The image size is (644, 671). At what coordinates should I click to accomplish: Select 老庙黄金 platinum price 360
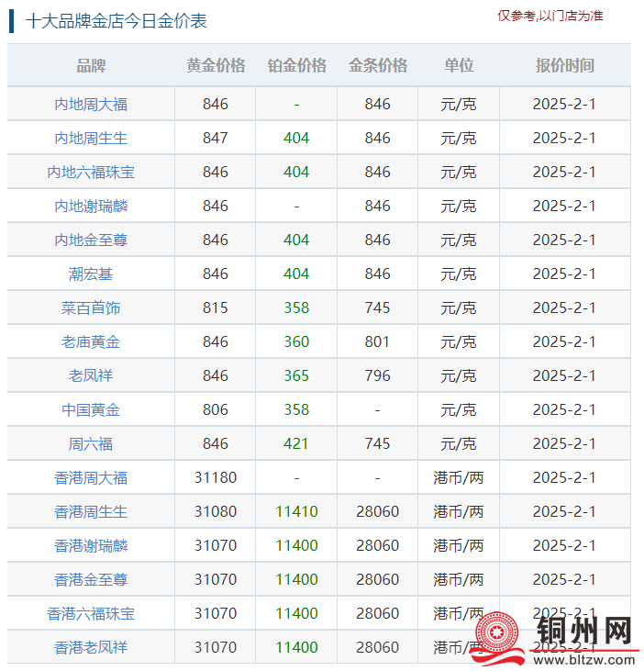tap(296, 341)
